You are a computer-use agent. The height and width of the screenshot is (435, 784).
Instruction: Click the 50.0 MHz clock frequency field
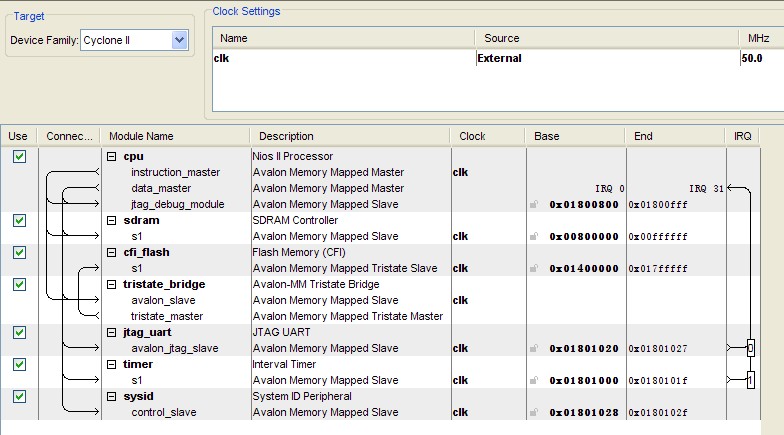click(752, 59)
